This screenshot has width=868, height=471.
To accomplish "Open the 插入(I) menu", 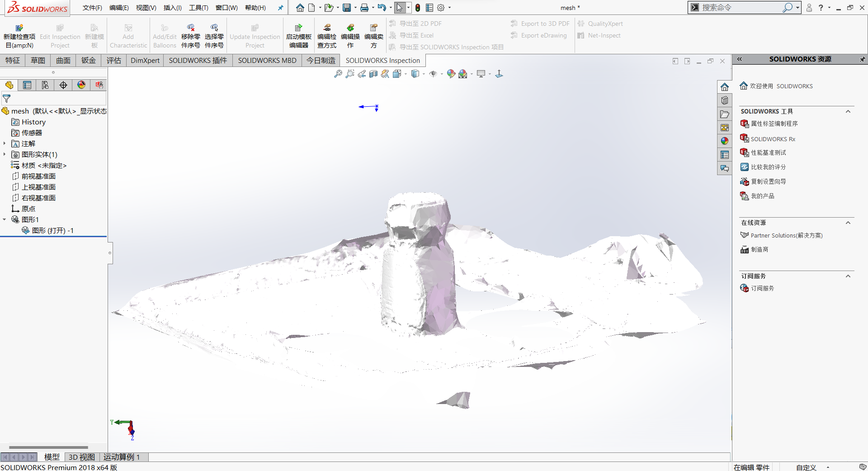I will [x=172, y=8].
